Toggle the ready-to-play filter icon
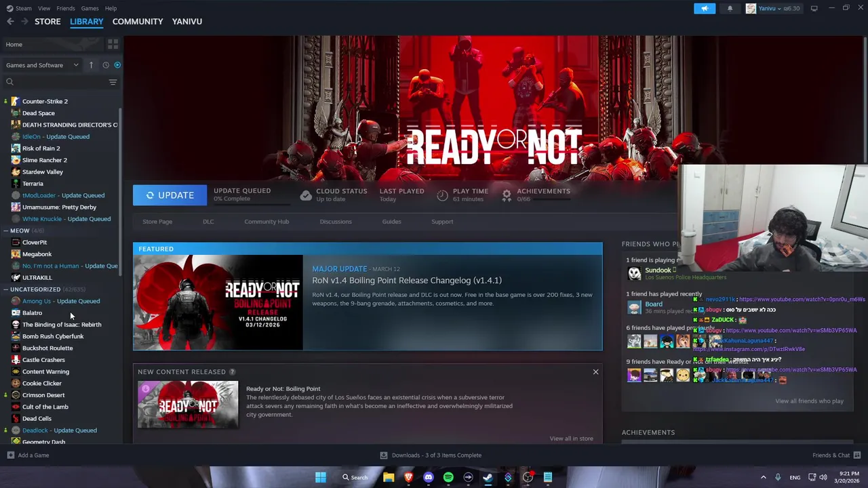Screen dimensions: 868x488 pos(117,65)
